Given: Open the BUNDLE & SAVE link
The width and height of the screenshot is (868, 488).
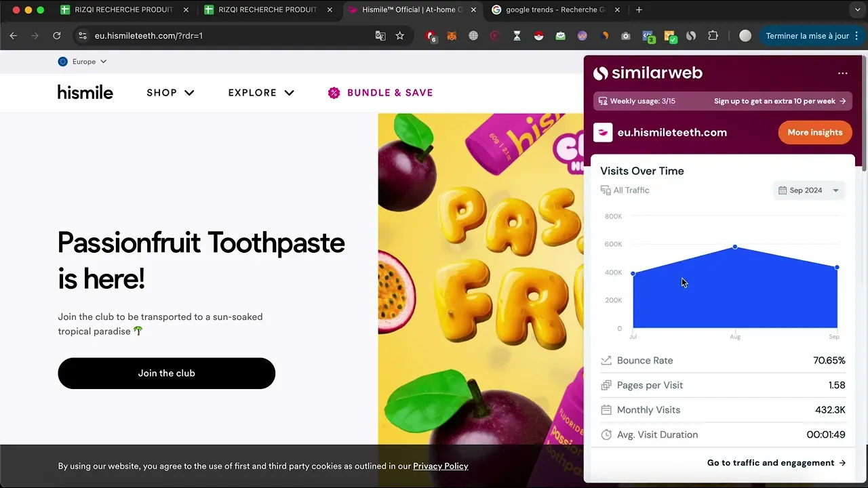Looking at the screenshot, I should tap(380, 93).
